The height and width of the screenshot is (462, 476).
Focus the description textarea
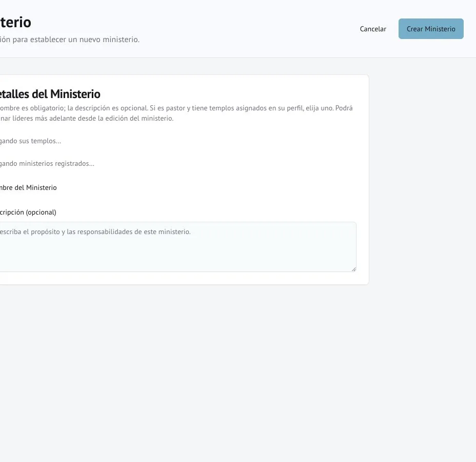point(178,246)
